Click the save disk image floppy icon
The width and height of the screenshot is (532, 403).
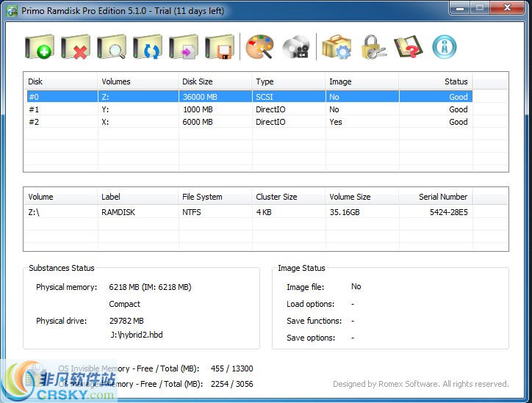(220, 47)
